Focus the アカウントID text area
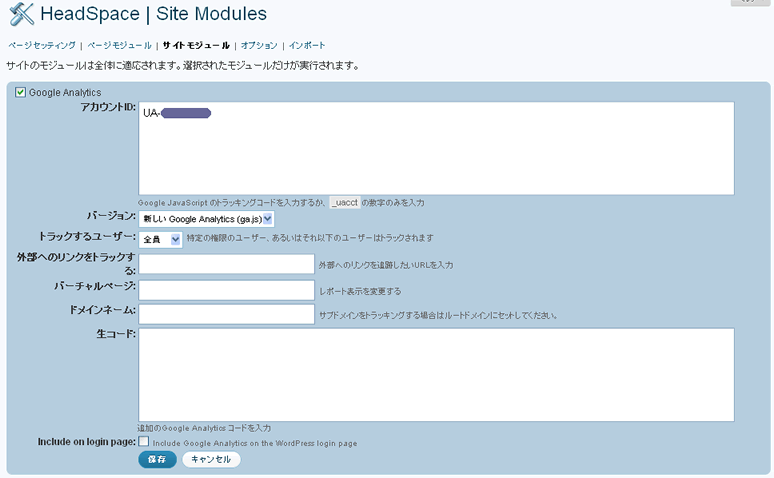The height and width of the screenshot is (478, 774). [x=436, y=148]
